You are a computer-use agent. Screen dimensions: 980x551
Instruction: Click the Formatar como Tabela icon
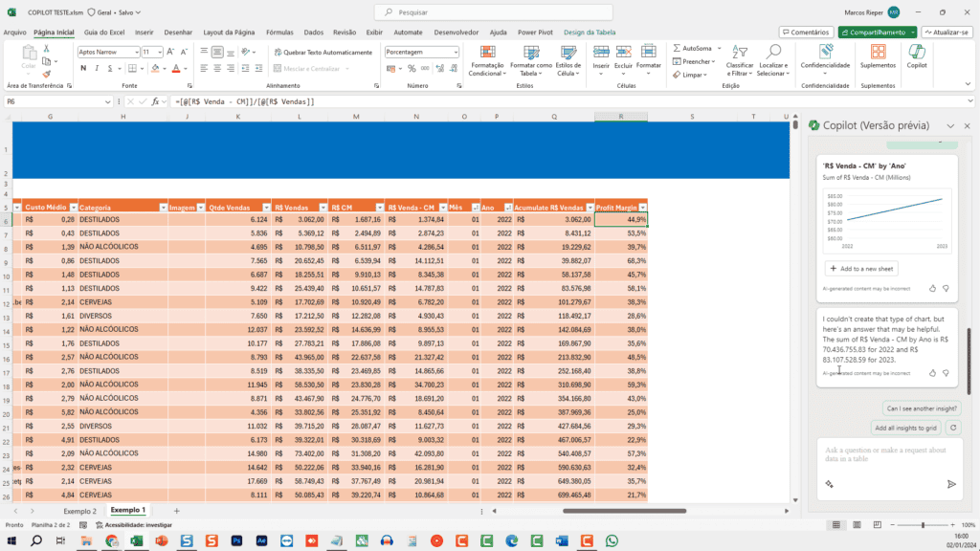531,62
